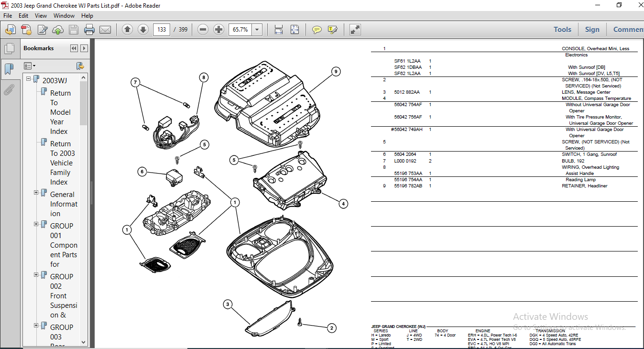This screenshot has height=349, width=644.
Task: Click the bookmarks pane right arrow button
Action: [84, 48]
